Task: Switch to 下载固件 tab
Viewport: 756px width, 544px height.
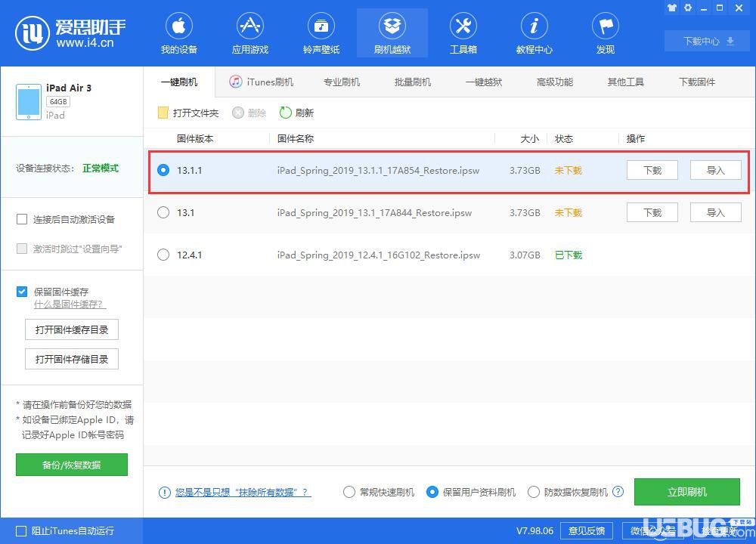Action: click(697, 82)
